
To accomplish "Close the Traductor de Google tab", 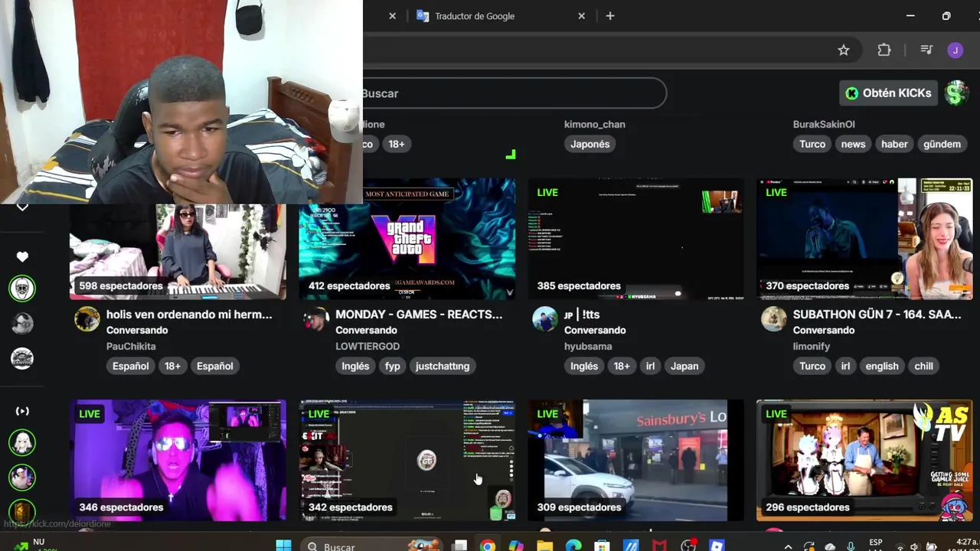I will coord(581,16).
